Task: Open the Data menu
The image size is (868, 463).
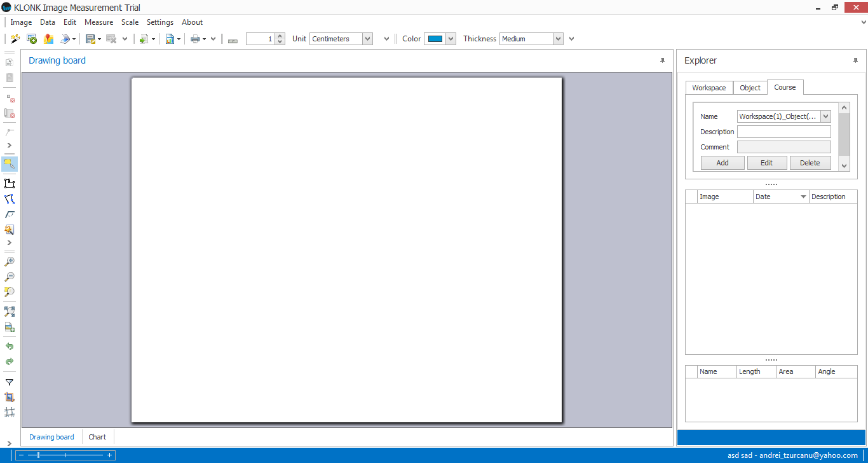Action: coord(48,22)
